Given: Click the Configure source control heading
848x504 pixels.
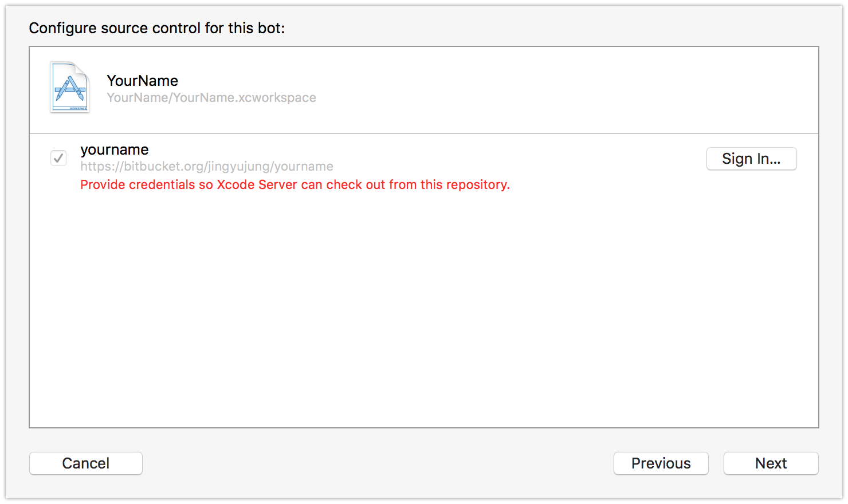Looking at the screenshot, I should click(x=157, y=28).
